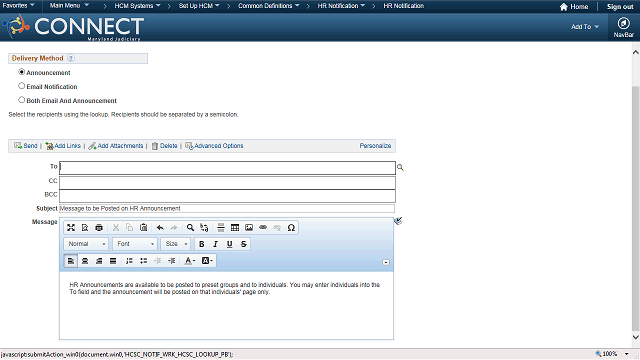Open the background color picker
The height and width of the screenshot is (360, 640).
tap(207, 261)
